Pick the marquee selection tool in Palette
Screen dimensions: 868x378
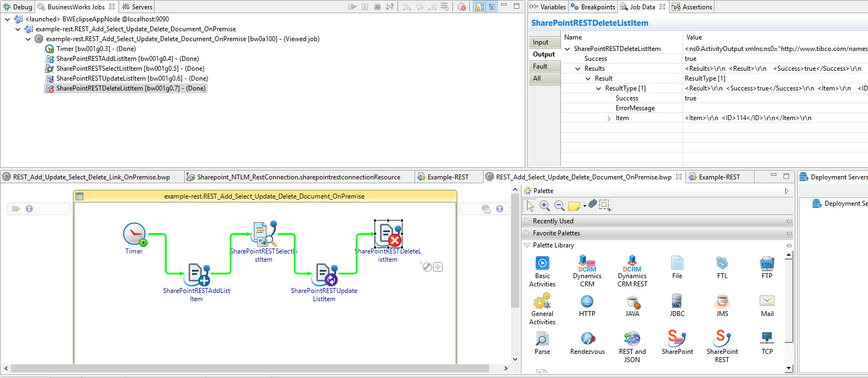605,205
